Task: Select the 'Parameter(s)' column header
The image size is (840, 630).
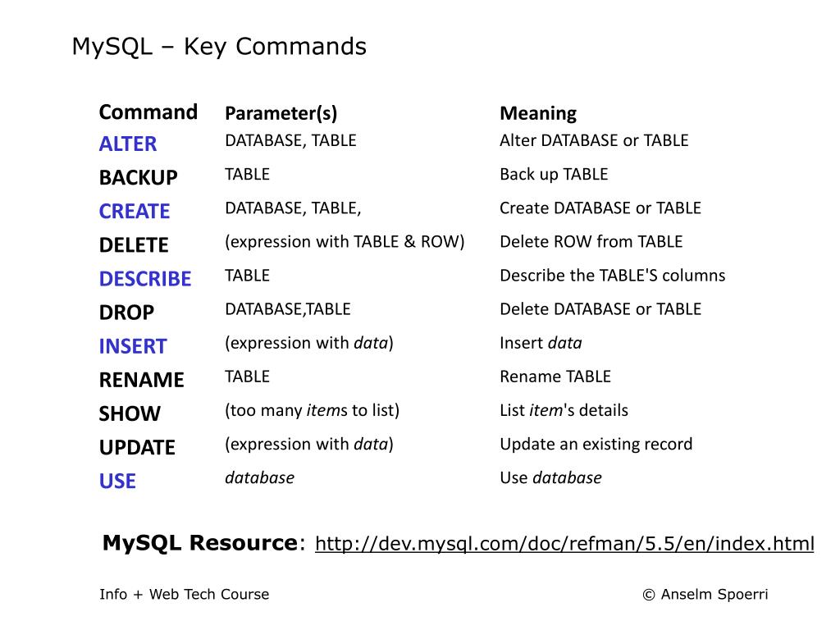Action: coord(281,113)
